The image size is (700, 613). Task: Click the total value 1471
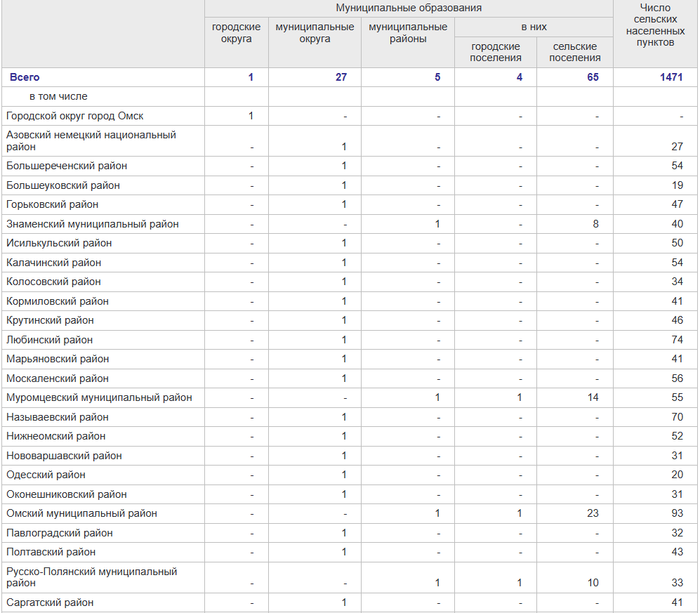tap(671, 77)
